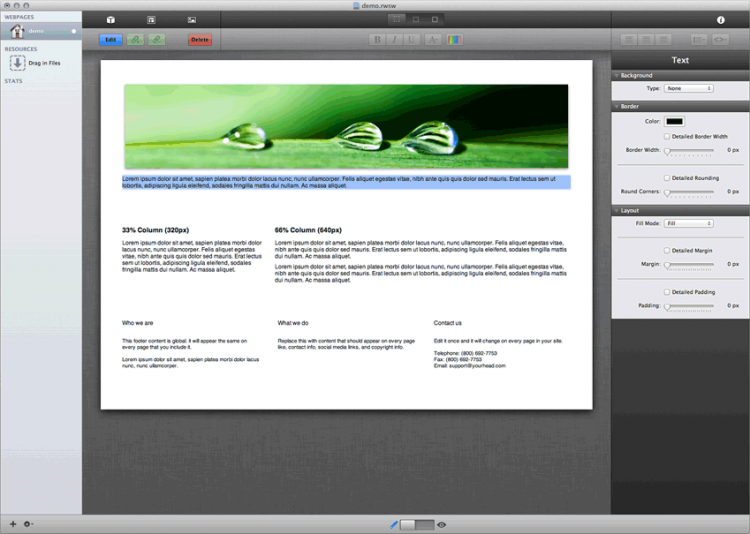Collapse the Background section
Screen dimensions: 750x534
(x=616, y=76)
